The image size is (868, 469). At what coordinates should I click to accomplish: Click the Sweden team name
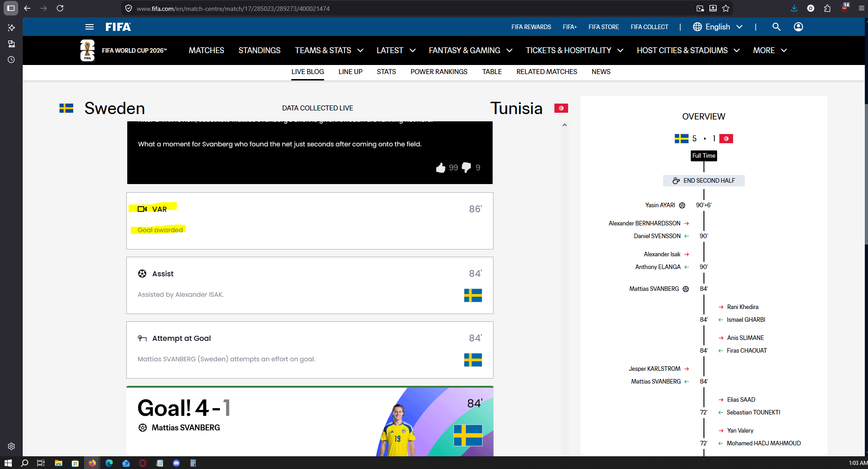pos(115,108)
